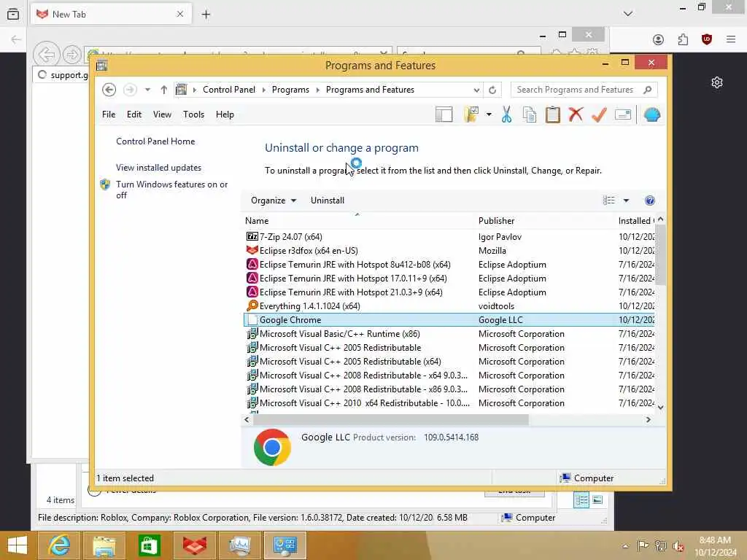Click the Windows Start button
Image resolution: width=747 pixels, height=560 pixels.
[x=18, y=545]
